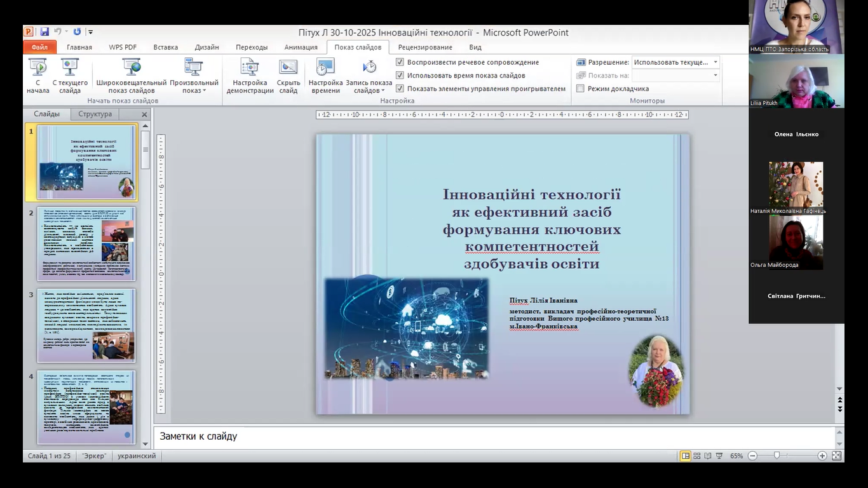Open the Разрешение resolution dropdown
This screenshot has height=488, width=868.
[x=715, y=62]
